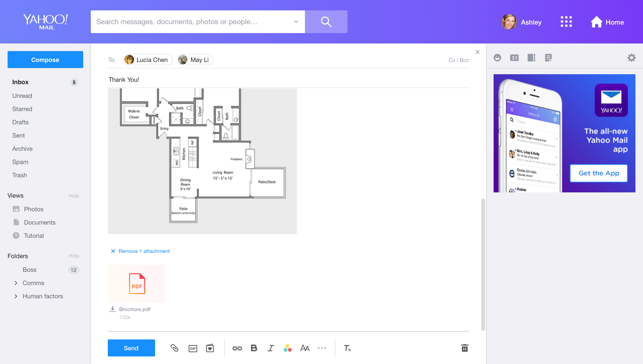Hide the Views section
The width and height of the screenshot is (643, 364).
tap(74, 196)
